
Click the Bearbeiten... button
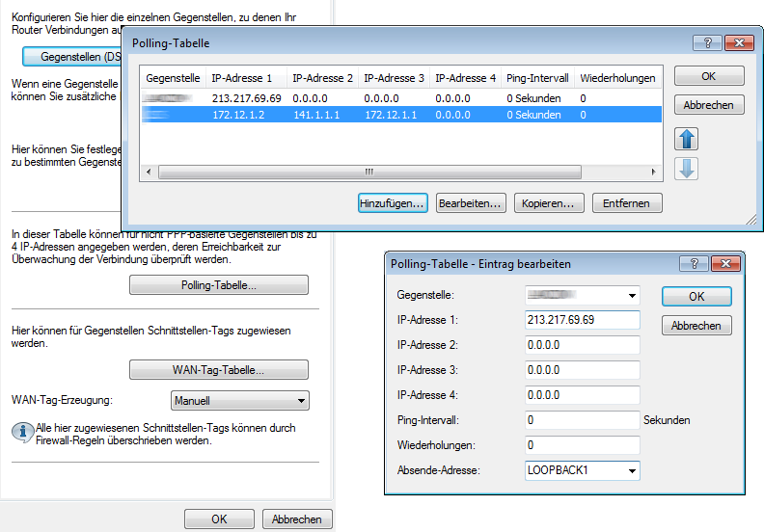point(471,203)
